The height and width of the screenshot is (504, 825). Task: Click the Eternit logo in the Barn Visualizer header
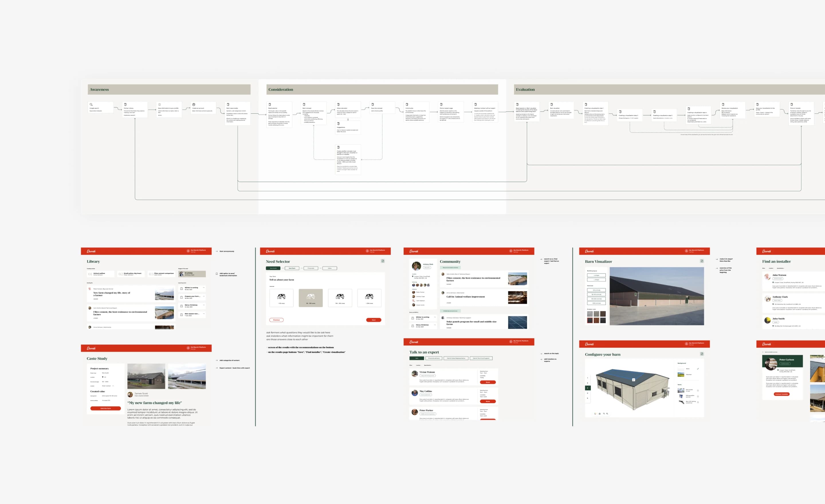589,251
